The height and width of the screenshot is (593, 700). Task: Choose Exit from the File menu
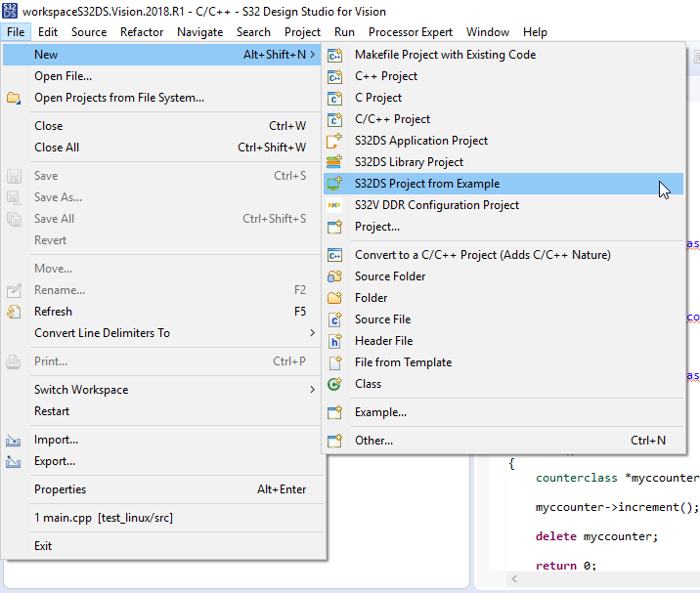[x=162, y=546]
